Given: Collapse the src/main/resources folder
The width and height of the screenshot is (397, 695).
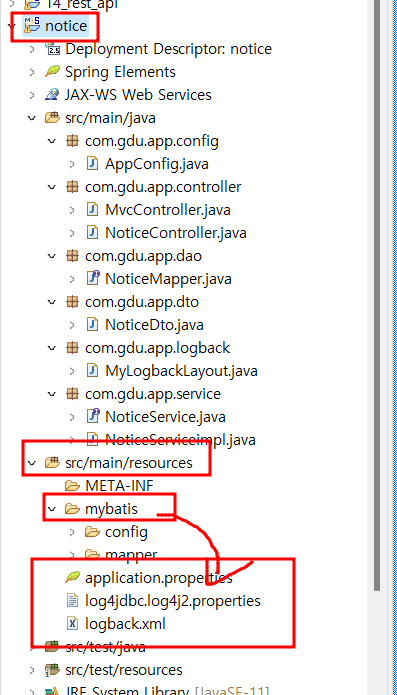Looking at the screenshot, I should (x=32, y=463).
